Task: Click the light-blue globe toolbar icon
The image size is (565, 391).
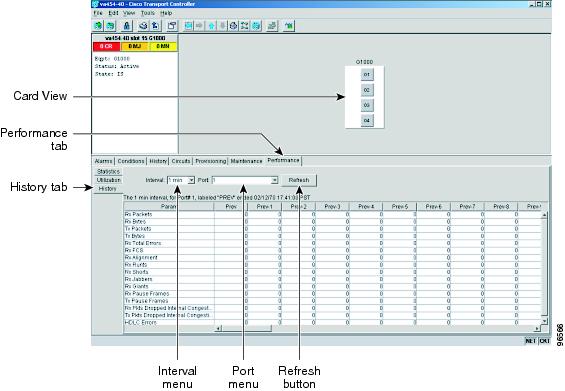Action: [256, 26]
